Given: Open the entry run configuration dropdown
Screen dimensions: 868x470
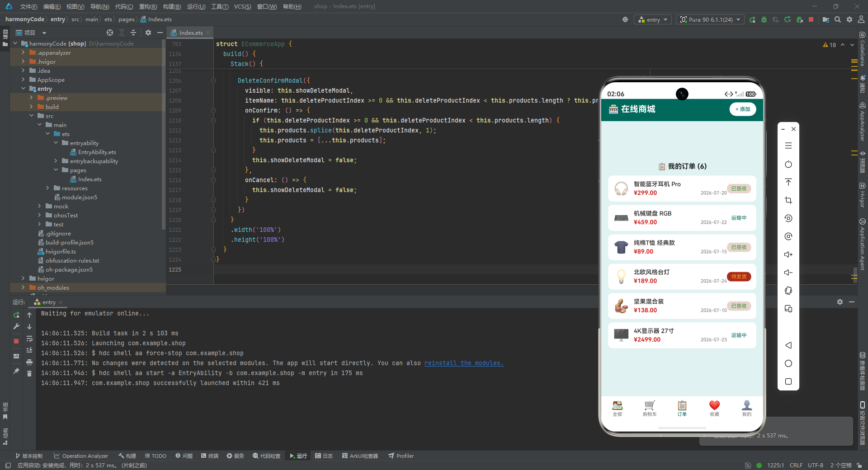Looking at the screenshot, I should [653, 20].
